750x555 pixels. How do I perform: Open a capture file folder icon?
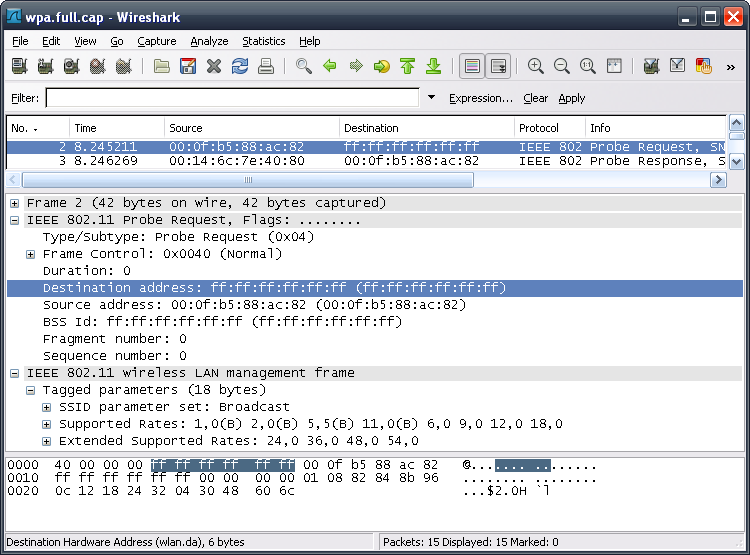[162, 66]
